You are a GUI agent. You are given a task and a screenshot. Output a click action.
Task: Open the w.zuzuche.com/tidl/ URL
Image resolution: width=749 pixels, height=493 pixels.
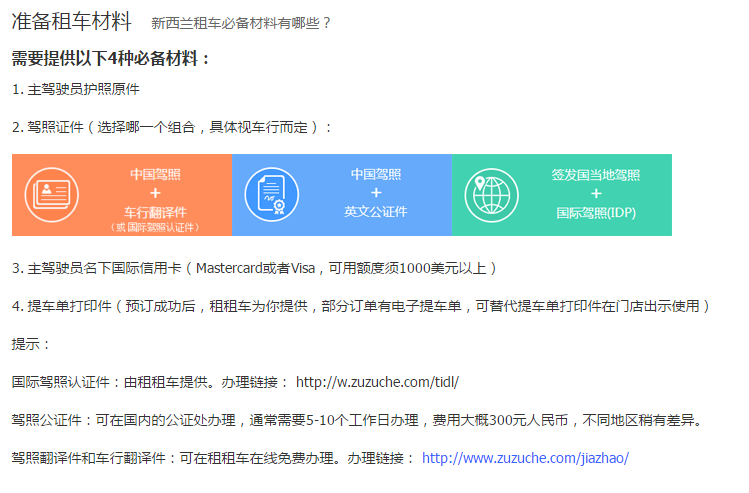[x=377, y=382]
